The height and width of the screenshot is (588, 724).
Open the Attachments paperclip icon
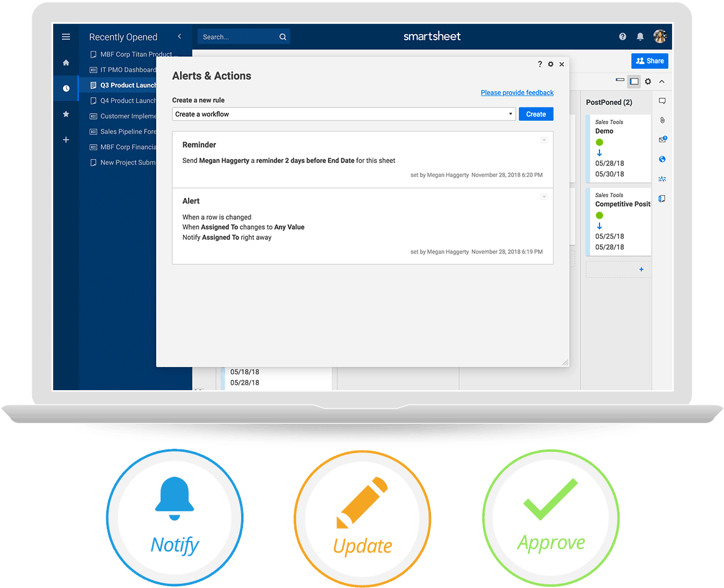pos(662,120)
